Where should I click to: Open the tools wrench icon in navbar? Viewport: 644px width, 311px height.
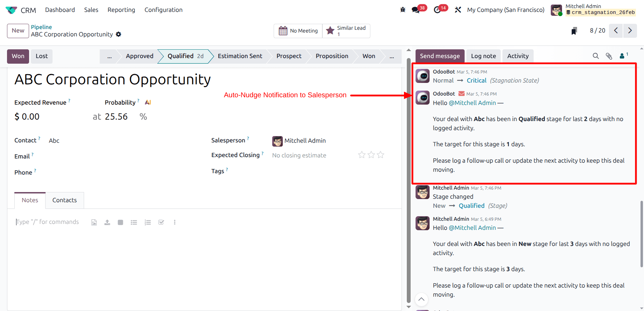tap(458, 10)
